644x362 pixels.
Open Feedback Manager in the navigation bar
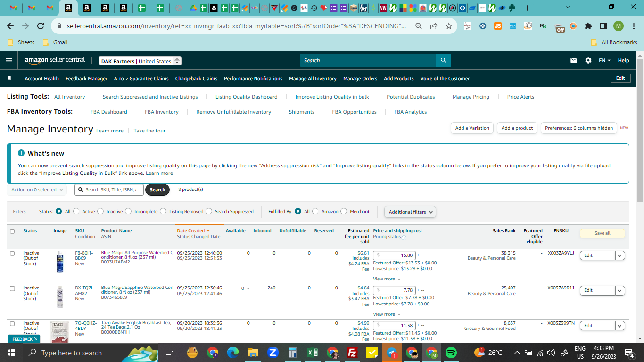86,79
